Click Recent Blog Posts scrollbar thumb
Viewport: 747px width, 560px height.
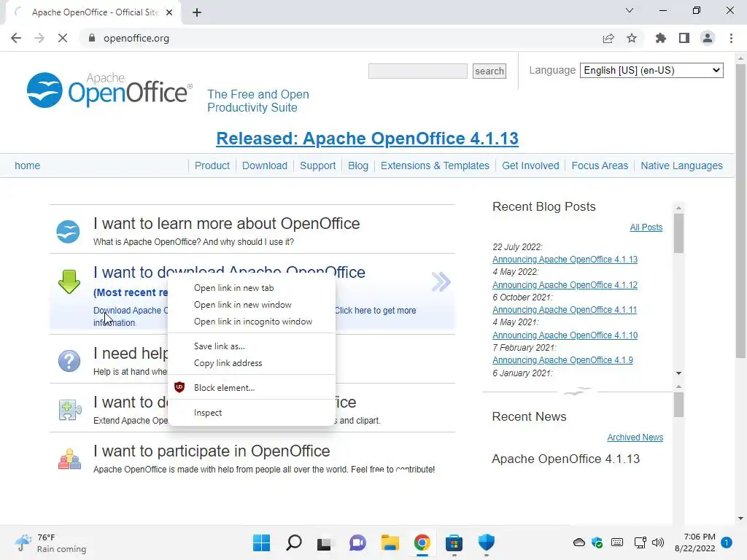679,233
